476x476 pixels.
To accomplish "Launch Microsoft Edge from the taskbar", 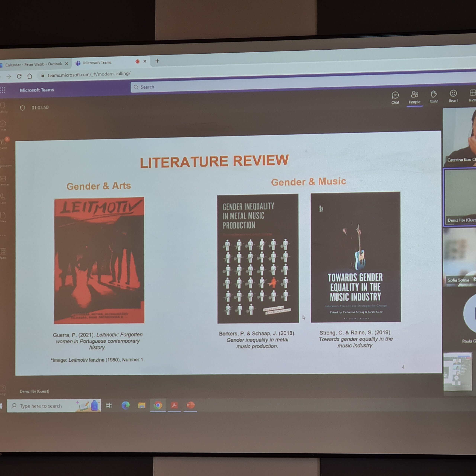I will point(125,405).
